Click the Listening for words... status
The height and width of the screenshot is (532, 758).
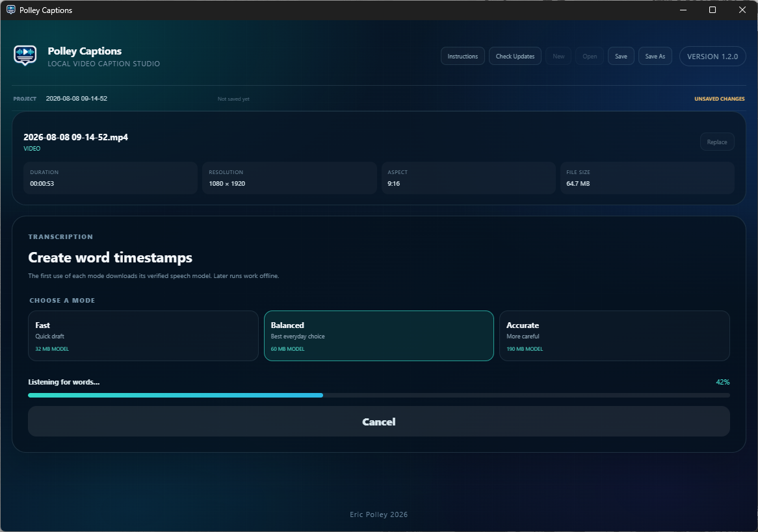point(64,382)
